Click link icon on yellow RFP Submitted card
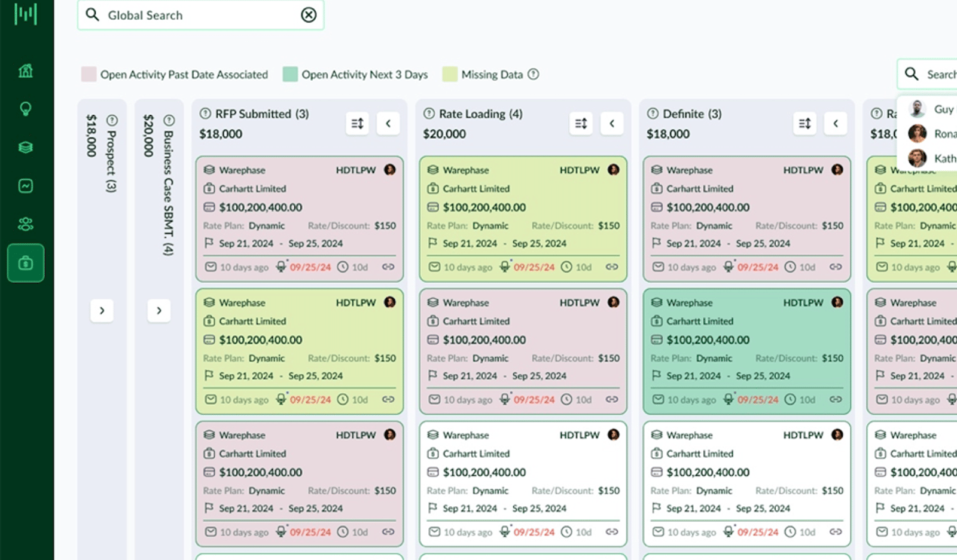957x560 pixels. click(388, 399)
